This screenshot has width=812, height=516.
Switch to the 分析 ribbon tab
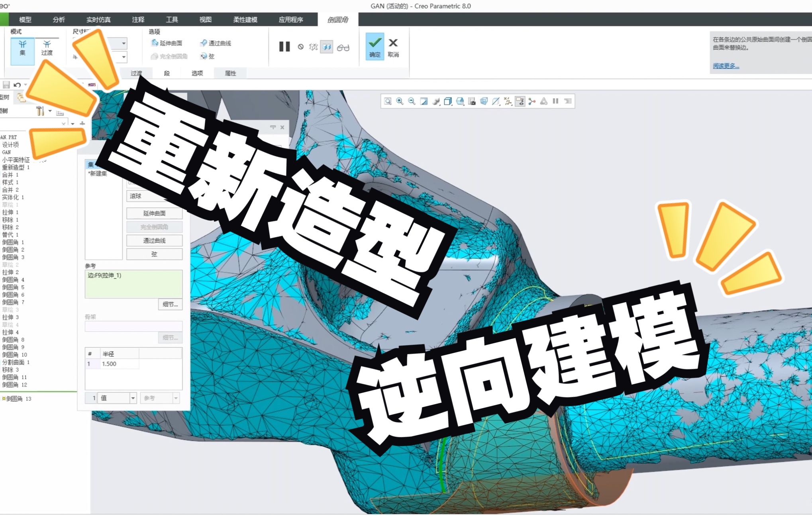59,19
